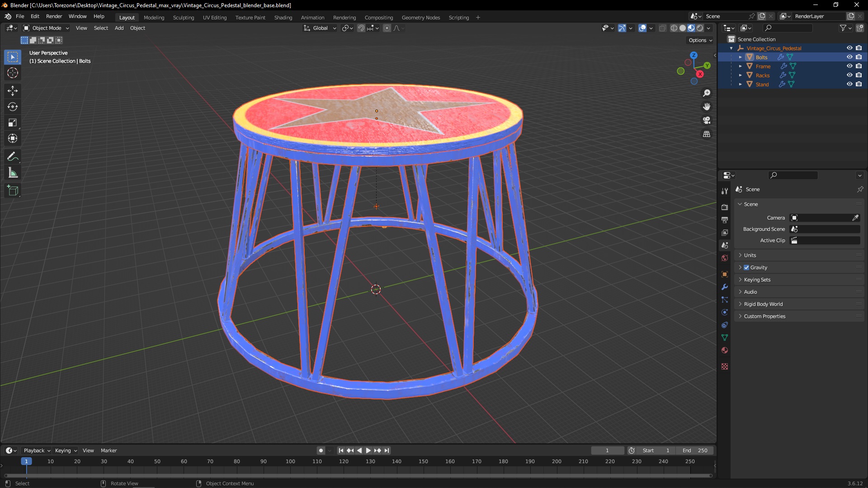
Task: Uncheck the Gravity checkbox
Action: coord(746,267)
